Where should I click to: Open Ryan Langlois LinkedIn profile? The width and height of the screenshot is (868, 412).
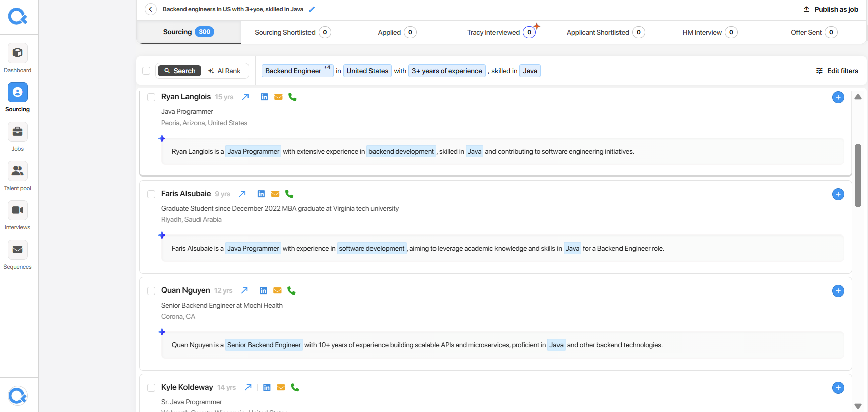point(264,97)
